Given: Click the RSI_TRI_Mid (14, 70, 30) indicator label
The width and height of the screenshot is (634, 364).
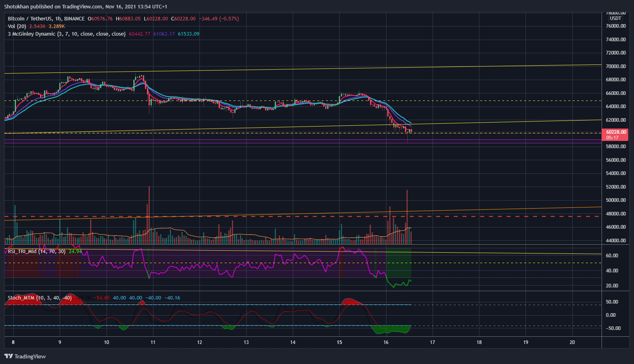Looking at the screenshot, I should pyautogui.click(x=37, y=251).
